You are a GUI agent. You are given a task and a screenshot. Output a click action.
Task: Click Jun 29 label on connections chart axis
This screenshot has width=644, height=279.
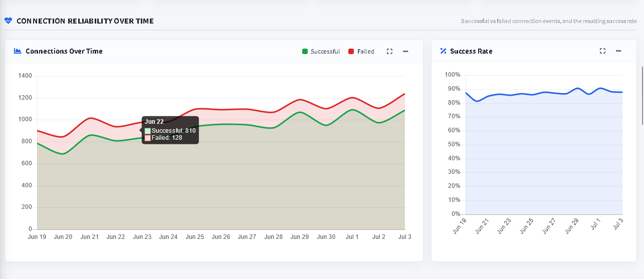(x=300, y=237)
